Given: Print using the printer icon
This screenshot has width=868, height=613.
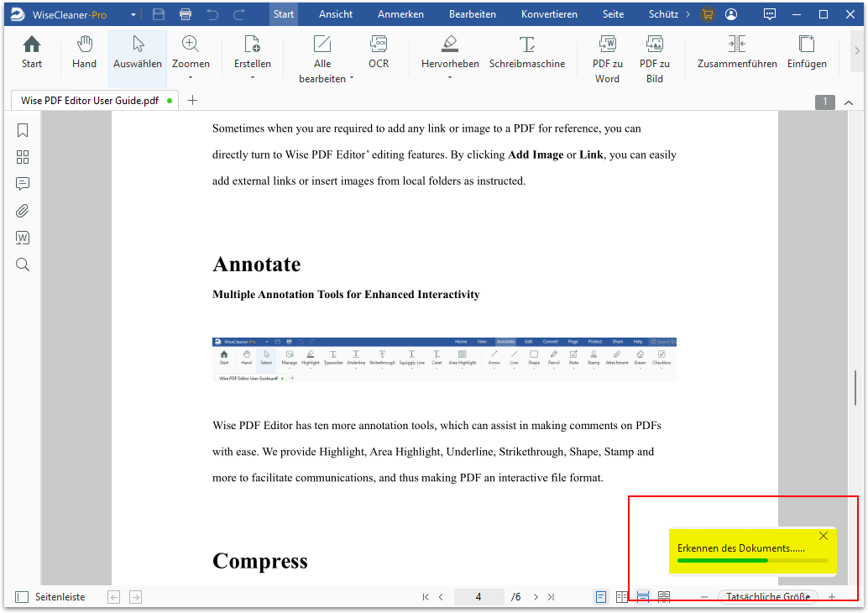Looking at the screenshot, I should pyautogui.click(x=186, y=14).
